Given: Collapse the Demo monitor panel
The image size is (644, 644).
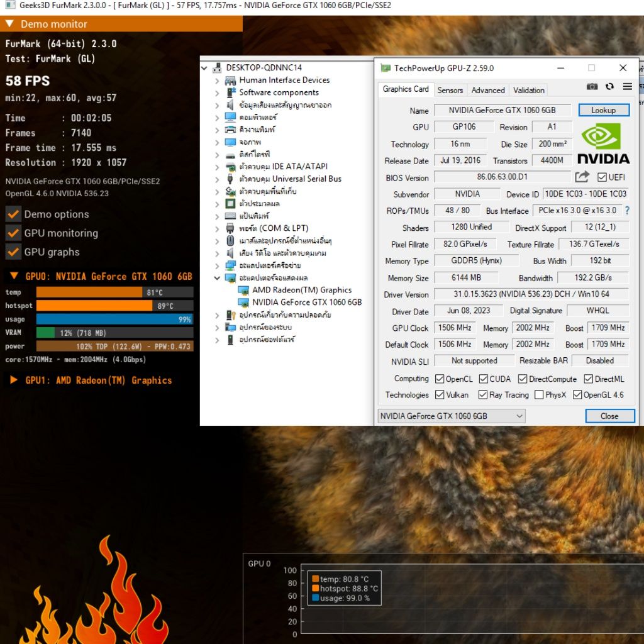Looking at the screenshot, I should [10, 23].
